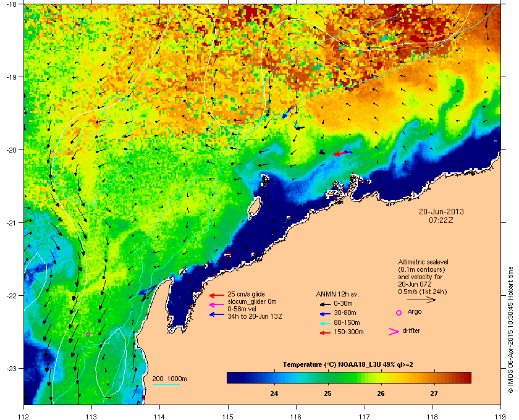Click the colorbar tick label 26
The width and height of the screenshot is (519, 420).
point(381,393)
